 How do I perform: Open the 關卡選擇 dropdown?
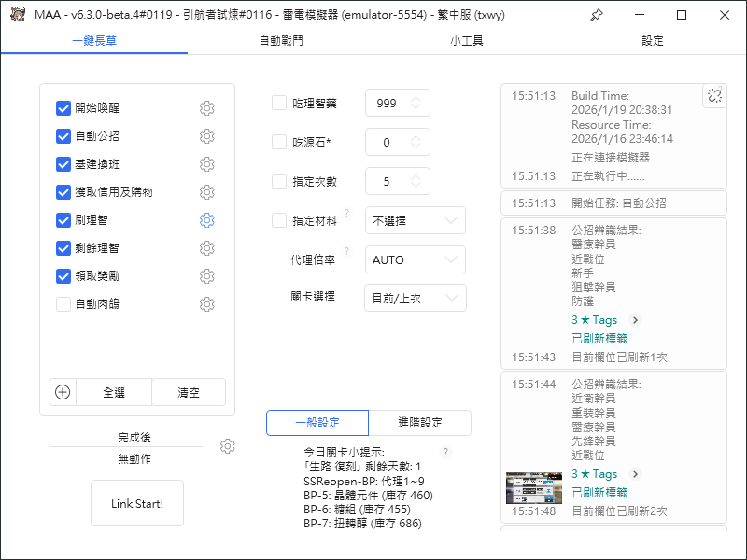point(416,299)
